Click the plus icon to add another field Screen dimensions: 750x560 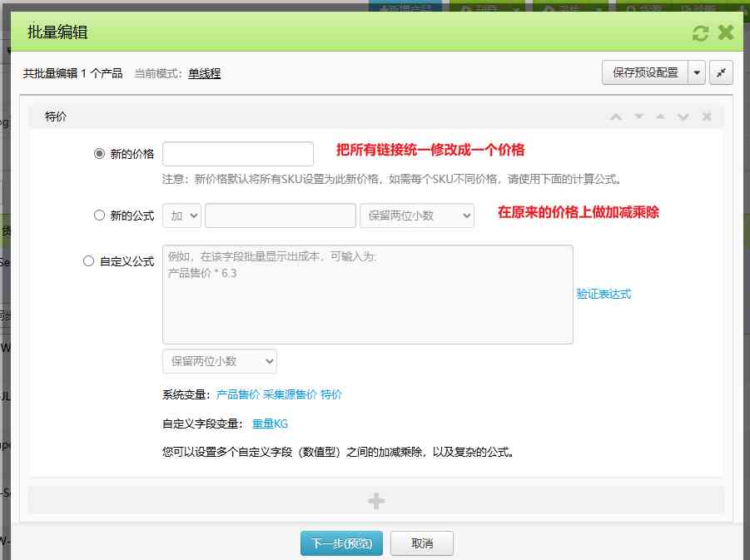click(x=375, y=500)
